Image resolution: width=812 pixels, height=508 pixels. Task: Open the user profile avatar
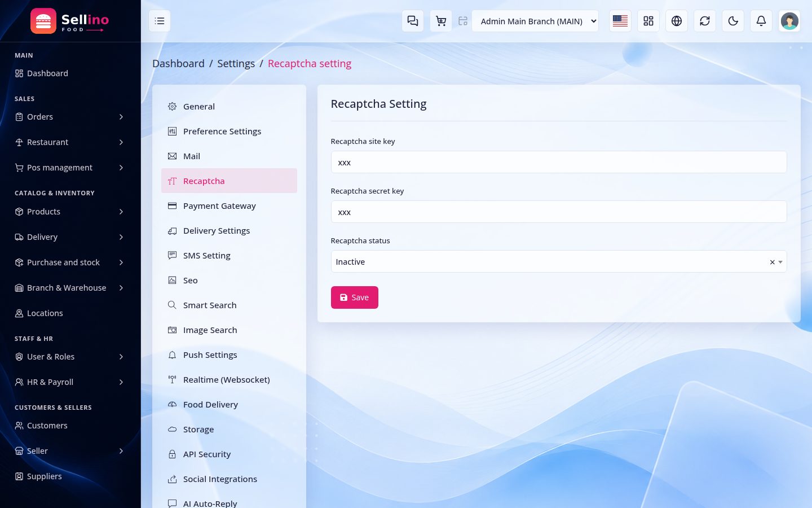pos(789,21)
